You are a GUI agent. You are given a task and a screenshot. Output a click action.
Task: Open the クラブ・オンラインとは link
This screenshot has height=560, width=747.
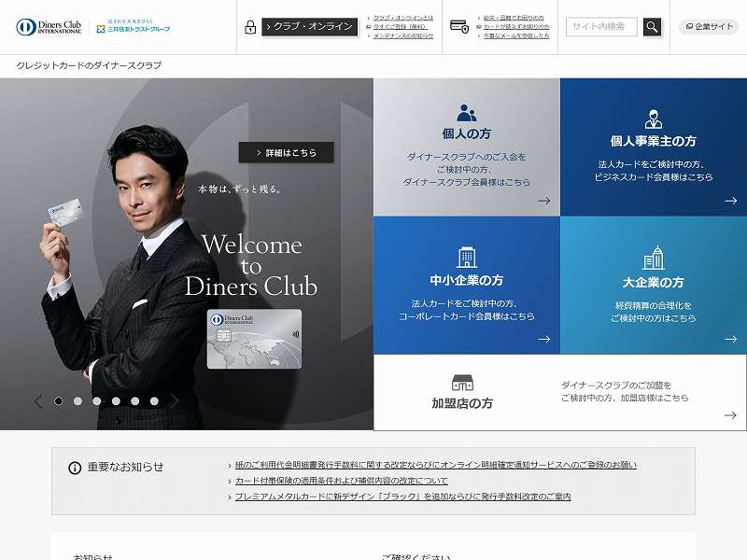click(x=403, y=18)
